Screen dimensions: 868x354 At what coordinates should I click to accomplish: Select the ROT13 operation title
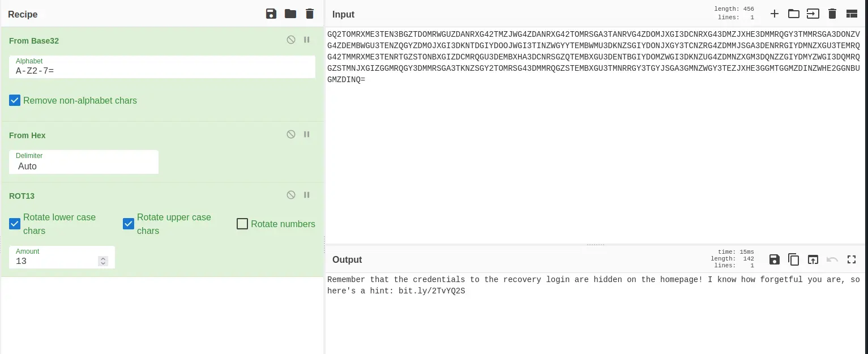pyautogui.click(x=22, y=196)
